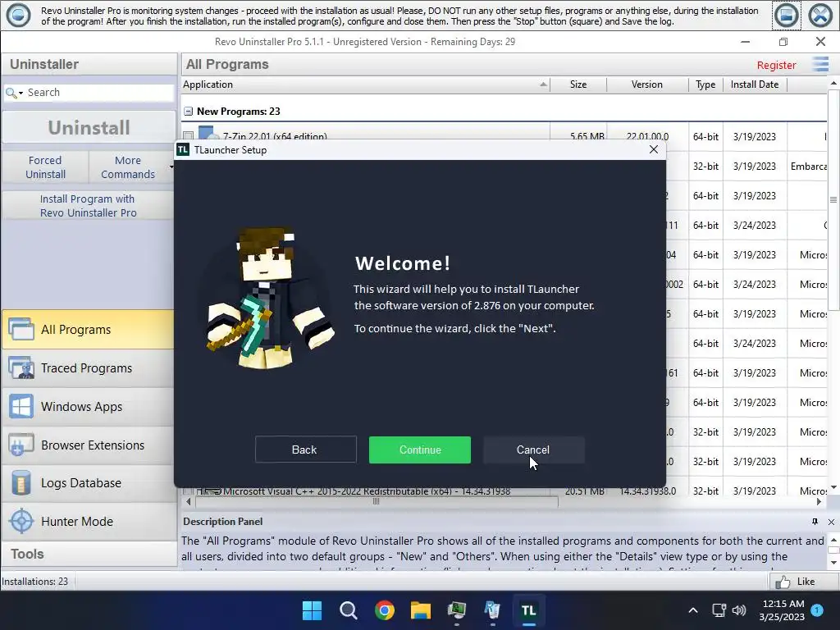Click Forced Uninstall button
The image size is (840, 630).
point(46,167)
